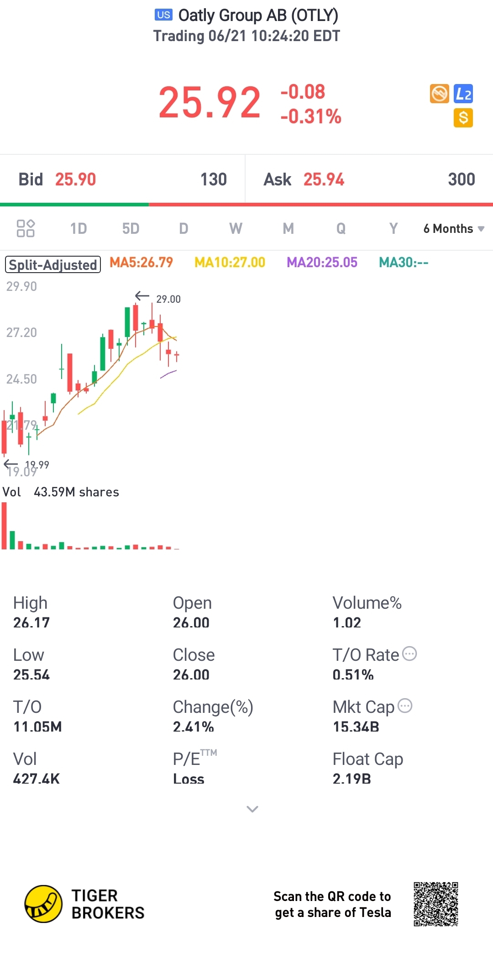
Task: Tap the yellow dollar sign icon
Action: click(x=463, y=118)
